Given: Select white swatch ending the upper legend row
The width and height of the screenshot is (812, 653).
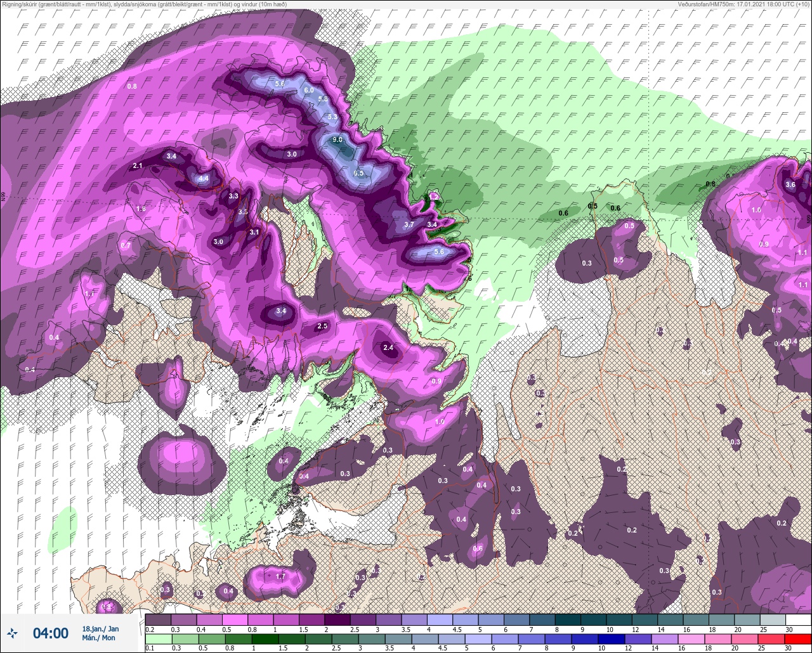Looking at the screenshot, I should 798,619.
